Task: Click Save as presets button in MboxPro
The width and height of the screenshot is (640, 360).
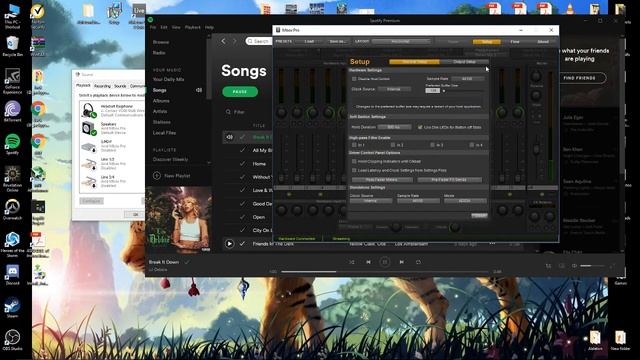Action: point(337,42)
